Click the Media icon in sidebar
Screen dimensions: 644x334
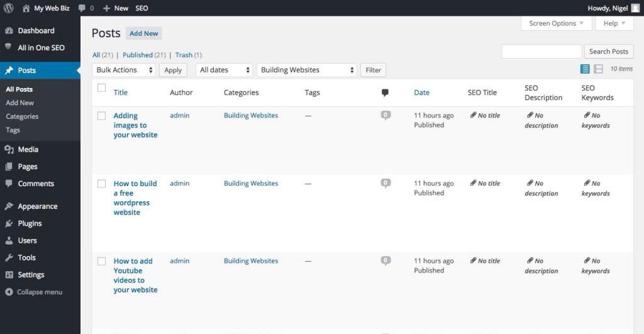tap(9, 150)
